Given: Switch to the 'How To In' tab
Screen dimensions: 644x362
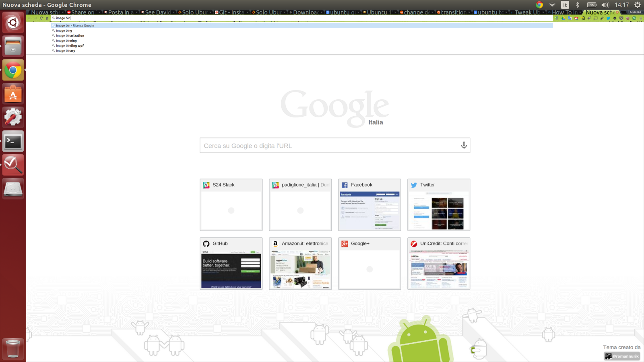Looking at the screenshot, I should (x=564, y=12).
